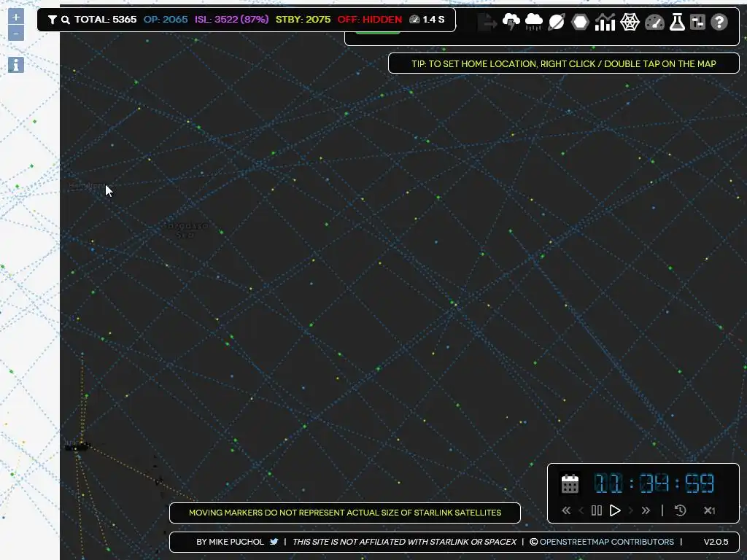The height and width of the screenshot is (560, 747).
Task: Click the 1.4 S latency indicator
Action: pyautogui.click(x=427, y=20)
